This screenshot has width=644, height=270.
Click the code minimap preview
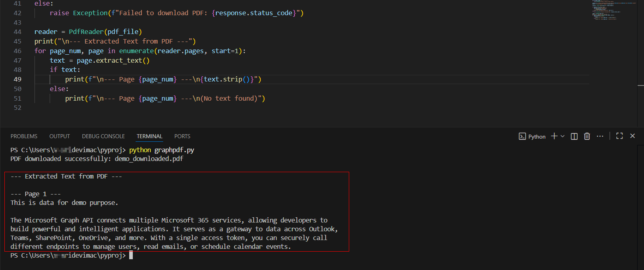pos(614,10)
